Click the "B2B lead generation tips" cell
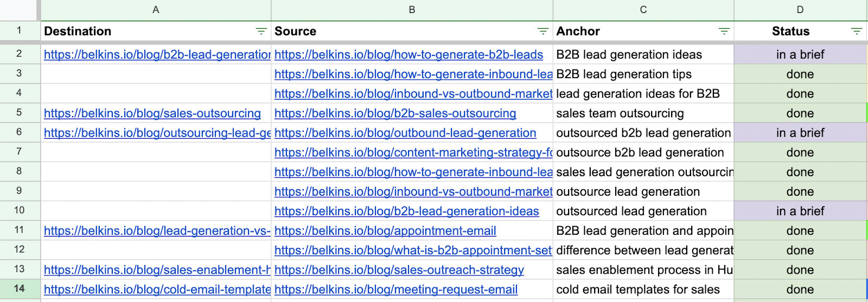The width and height of the screenshot is (868, 302). [624, 74]
